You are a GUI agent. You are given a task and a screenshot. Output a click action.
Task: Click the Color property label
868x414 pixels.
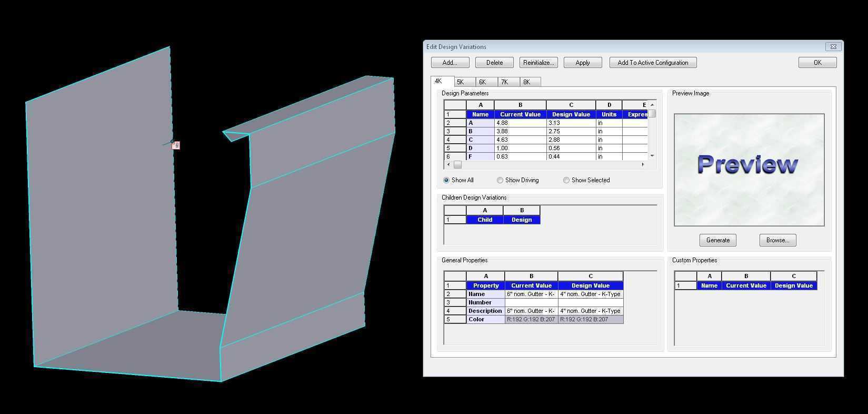coord(485,319)
